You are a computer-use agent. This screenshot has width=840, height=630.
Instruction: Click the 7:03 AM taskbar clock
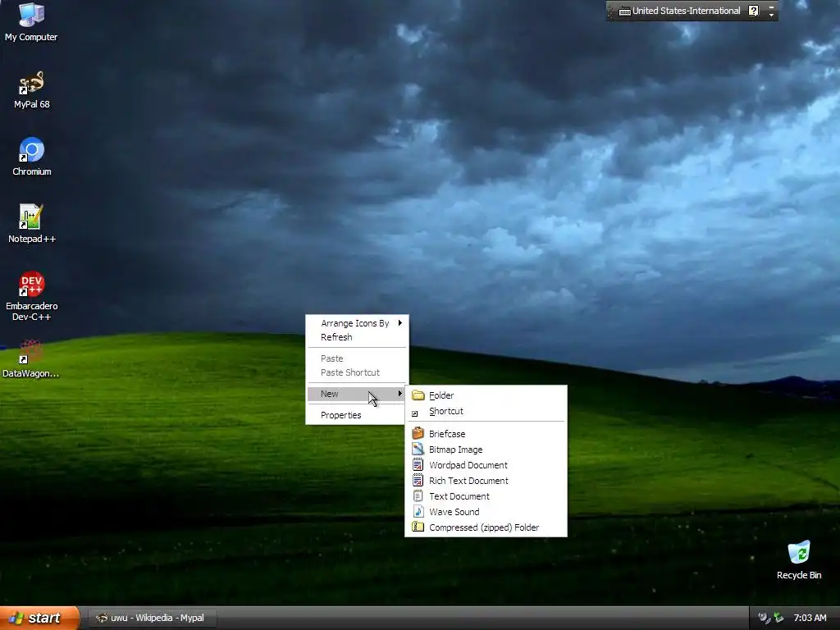(x=810, y=618)
